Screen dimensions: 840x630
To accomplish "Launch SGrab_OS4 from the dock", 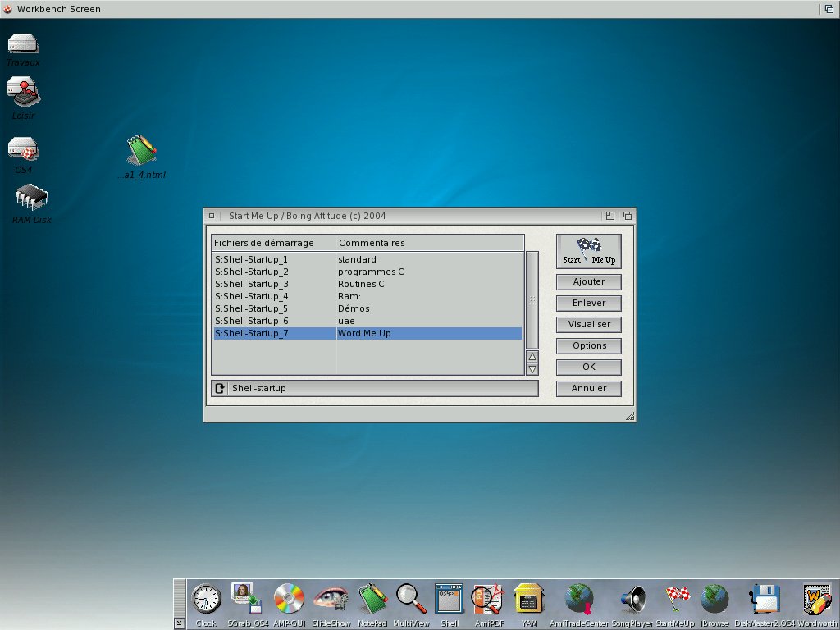I will point(247,599).
